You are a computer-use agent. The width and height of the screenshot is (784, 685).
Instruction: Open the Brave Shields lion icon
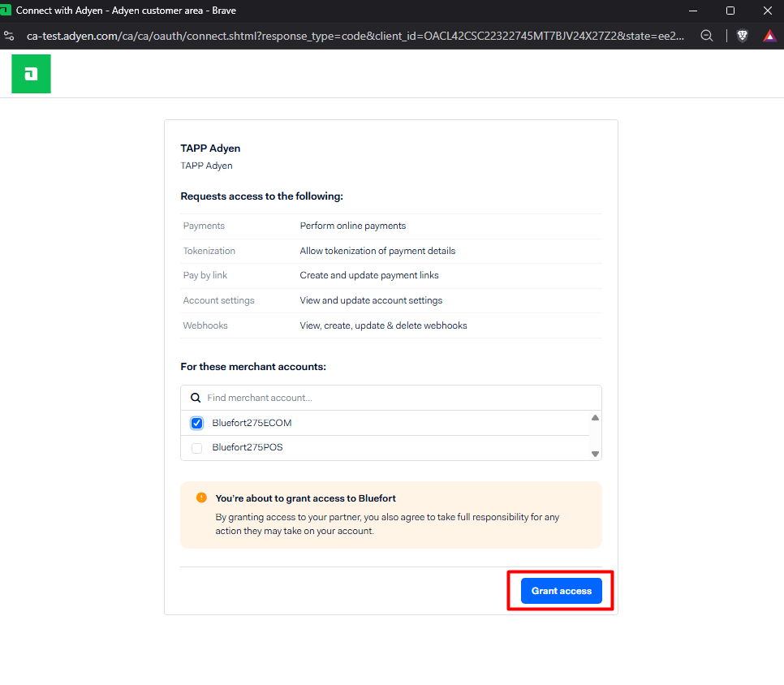pos(742,36)
